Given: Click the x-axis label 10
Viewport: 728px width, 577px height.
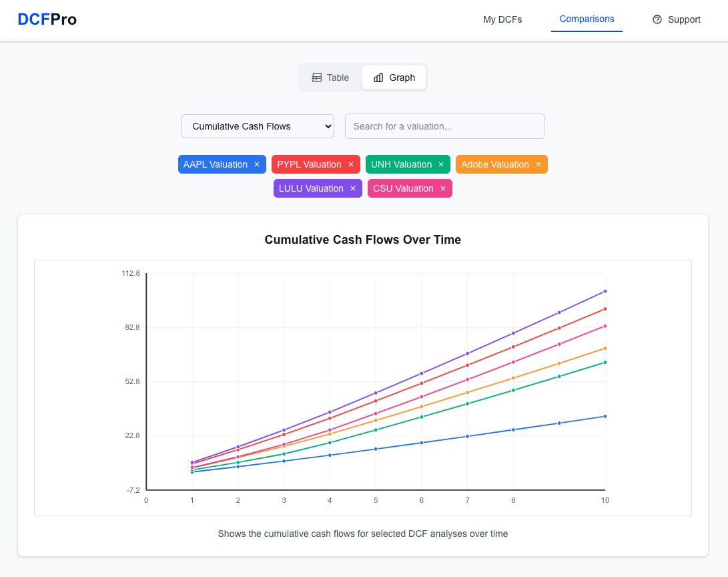Looking at the screenshot, I should tap(605, 500).
